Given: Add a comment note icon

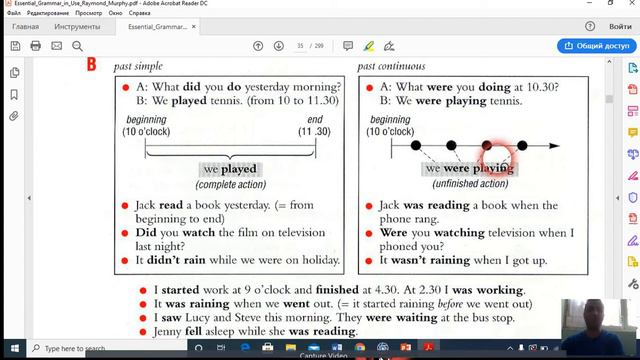Looking at the screenshot, I should (348, 46).
